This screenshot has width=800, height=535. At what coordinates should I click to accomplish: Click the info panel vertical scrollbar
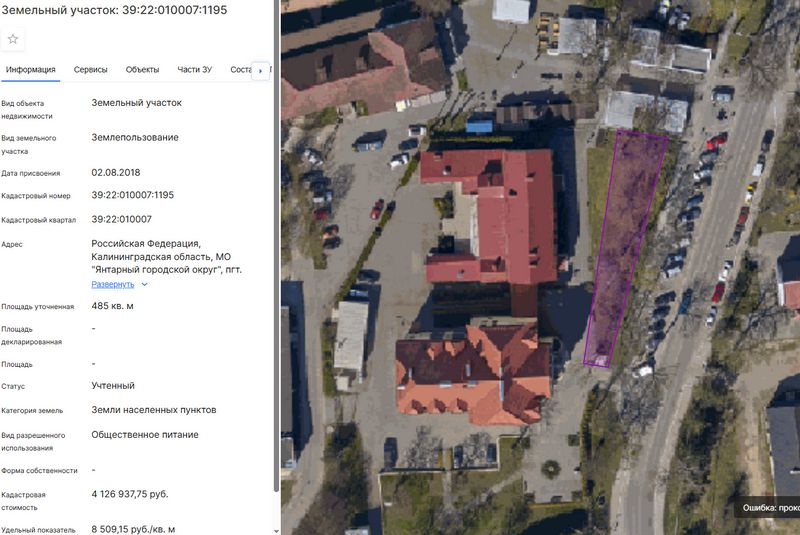276,300
